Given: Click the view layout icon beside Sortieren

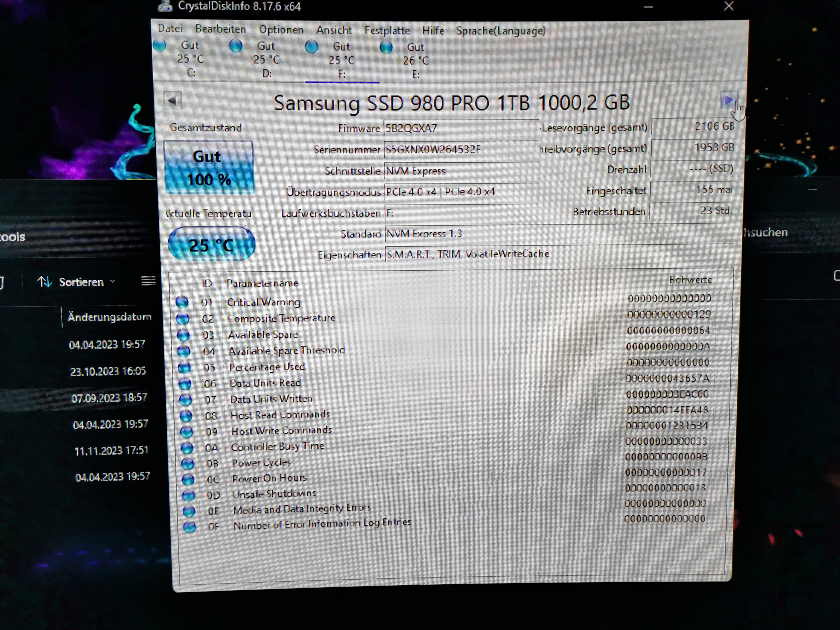Looking at the screenshot, I should [148, 281].
